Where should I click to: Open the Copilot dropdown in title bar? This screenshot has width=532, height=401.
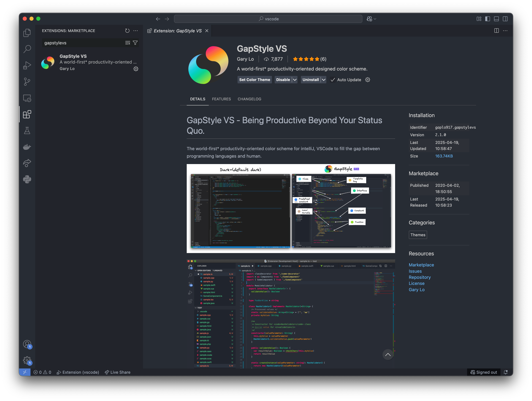(371, 19)
